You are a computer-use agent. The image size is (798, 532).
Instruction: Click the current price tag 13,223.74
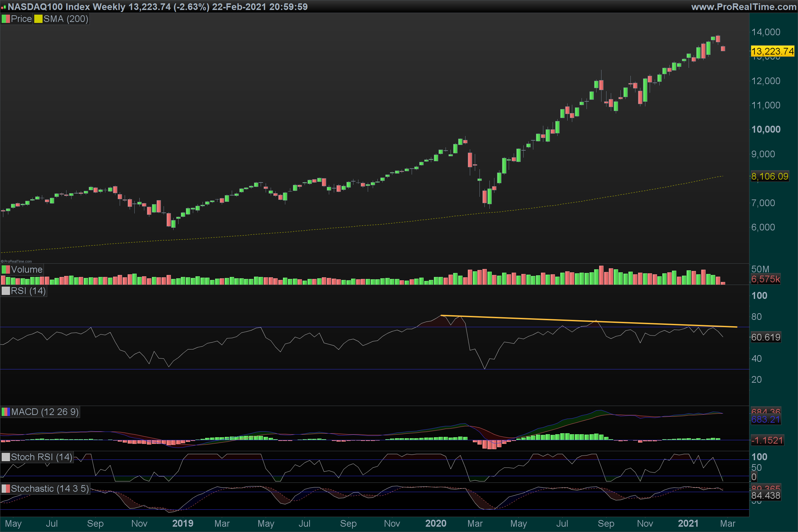[x=772, y=51]
